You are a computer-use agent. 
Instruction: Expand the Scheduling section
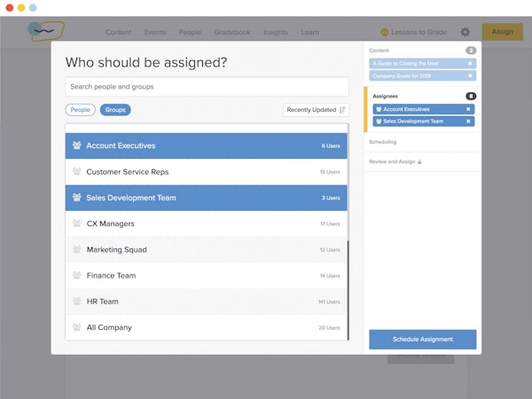[x=383, y=142]
